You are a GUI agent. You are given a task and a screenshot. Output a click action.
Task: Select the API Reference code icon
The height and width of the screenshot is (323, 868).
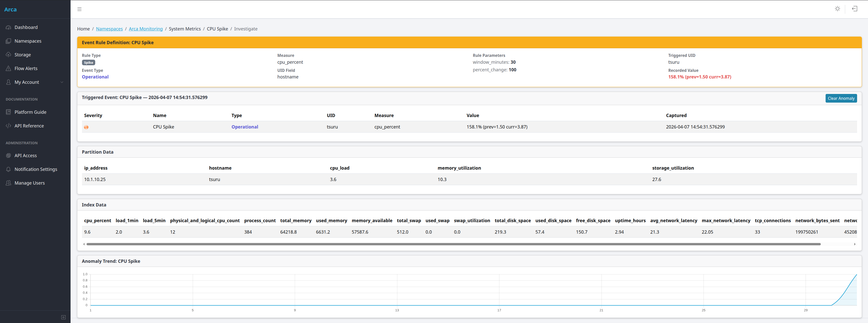8,125
